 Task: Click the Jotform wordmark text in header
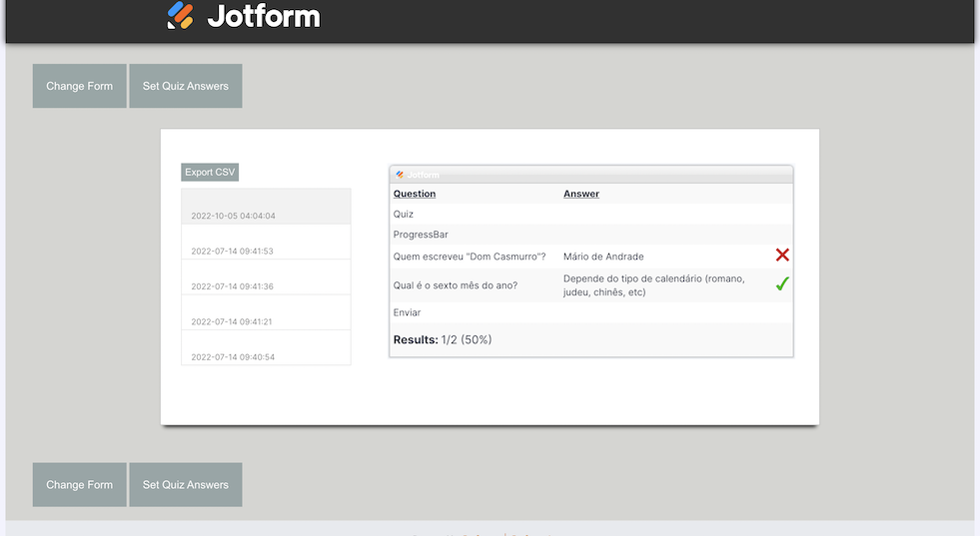coord(264,16)
